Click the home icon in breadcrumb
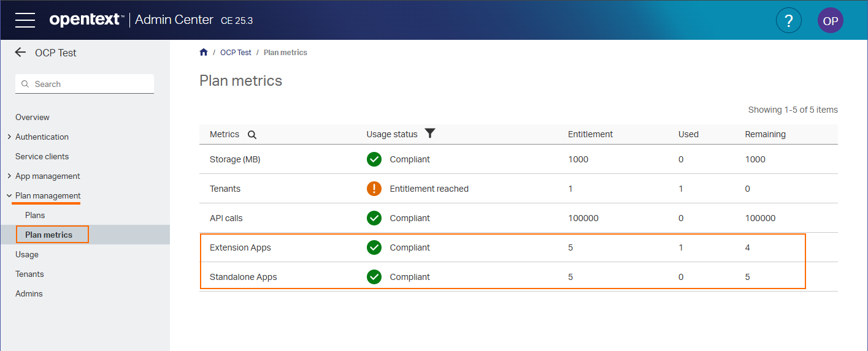The image size is (868, 351). (204, 53)
